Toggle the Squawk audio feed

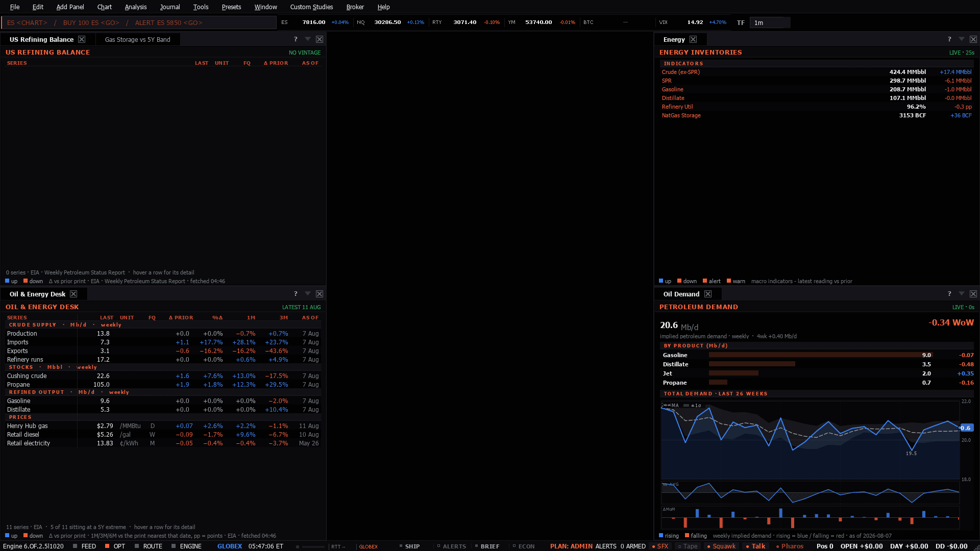click(721, 546)
